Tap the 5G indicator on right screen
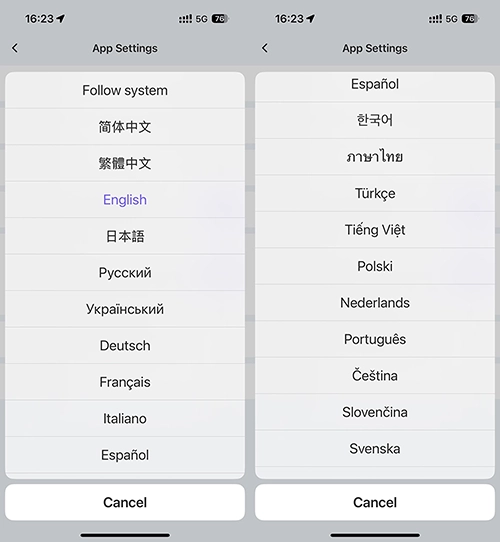500x542 pixels. 452,19
